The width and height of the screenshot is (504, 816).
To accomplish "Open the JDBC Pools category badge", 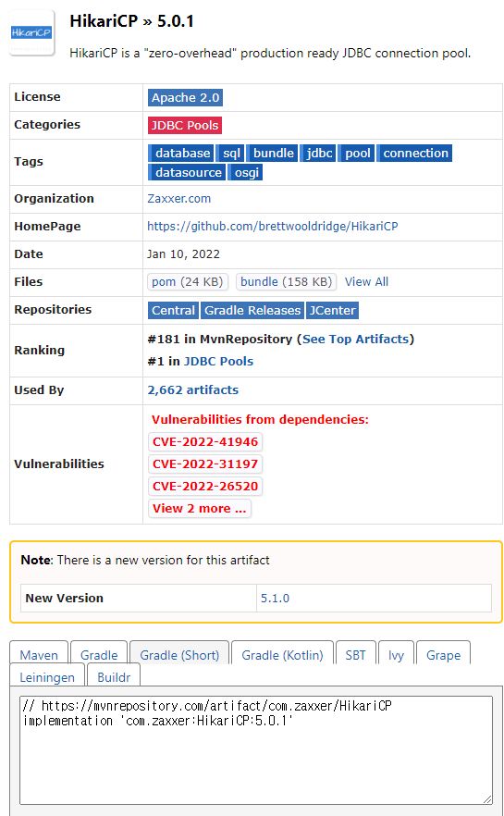I will tap(185, 126).
